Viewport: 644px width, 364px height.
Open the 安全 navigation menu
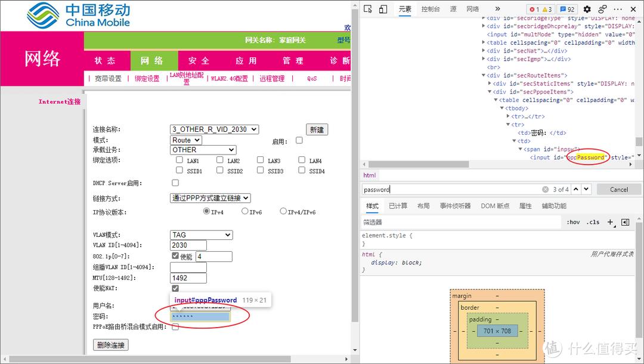[199, 61]
